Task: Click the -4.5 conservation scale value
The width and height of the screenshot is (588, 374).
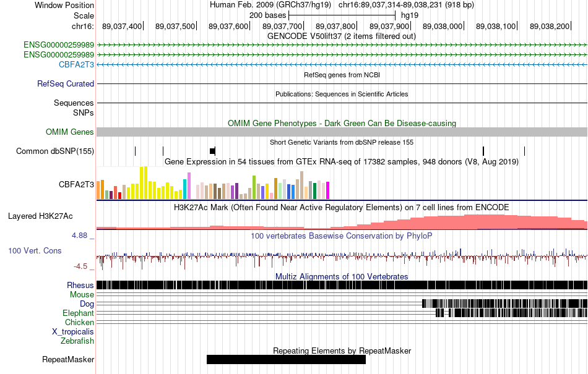Action: (80, 266)
